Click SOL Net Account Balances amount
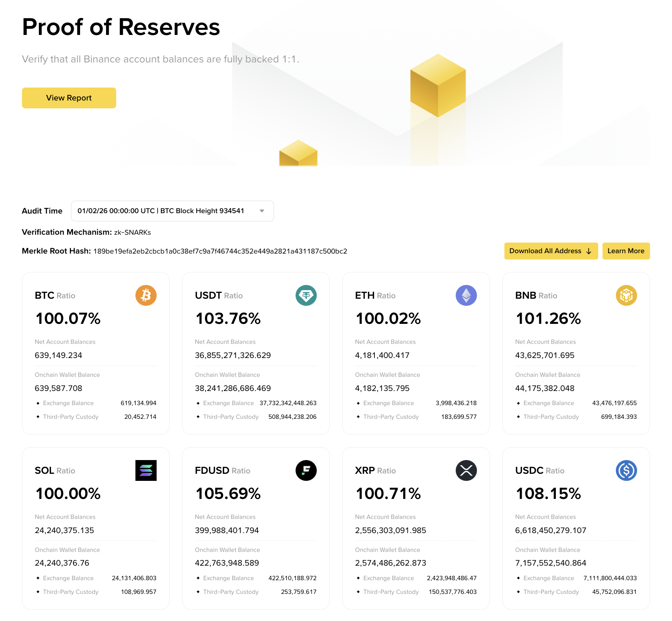The image size is (672, 621). [x=64, y=530]
